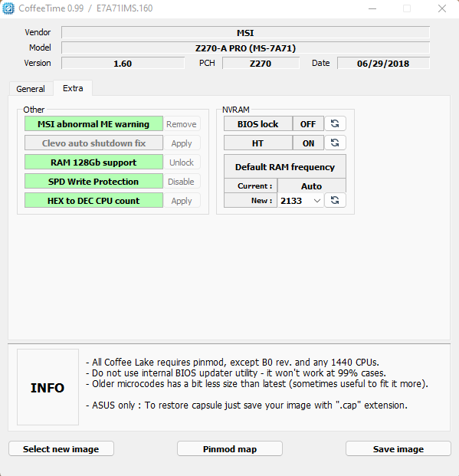This screenshot has width=459, height=476.
Task: Click the Select new image button
Action: [x=61, y=448]
